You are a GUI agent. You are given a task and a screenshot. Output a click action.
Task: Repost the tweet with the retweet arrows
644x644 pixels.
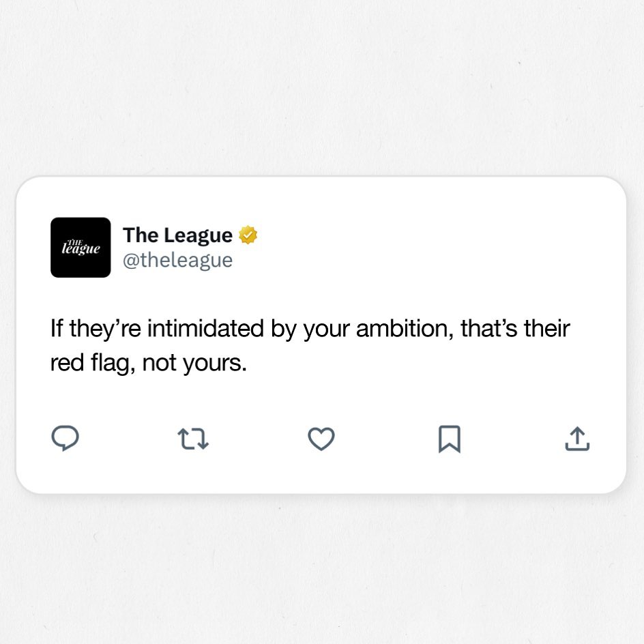click(x=193, y=439)
